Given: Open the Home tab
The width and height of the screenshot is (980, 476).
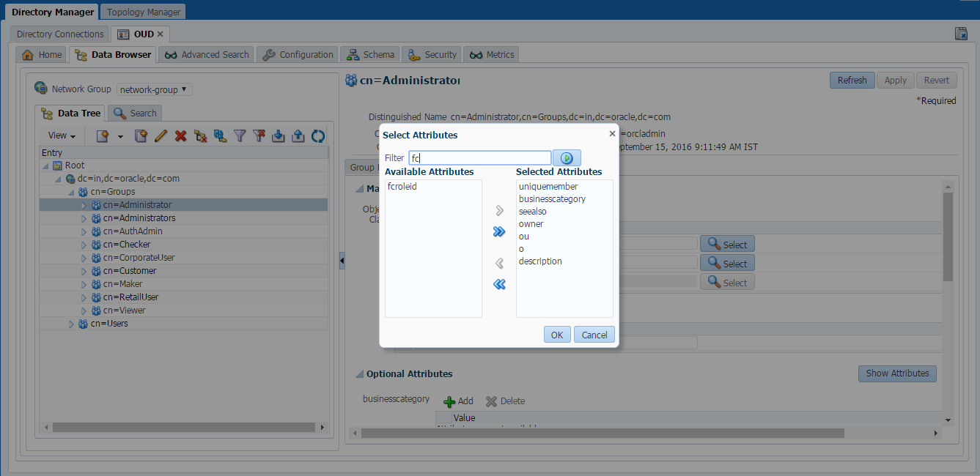Looking at the screenshot, I should [x=42, y=55].
